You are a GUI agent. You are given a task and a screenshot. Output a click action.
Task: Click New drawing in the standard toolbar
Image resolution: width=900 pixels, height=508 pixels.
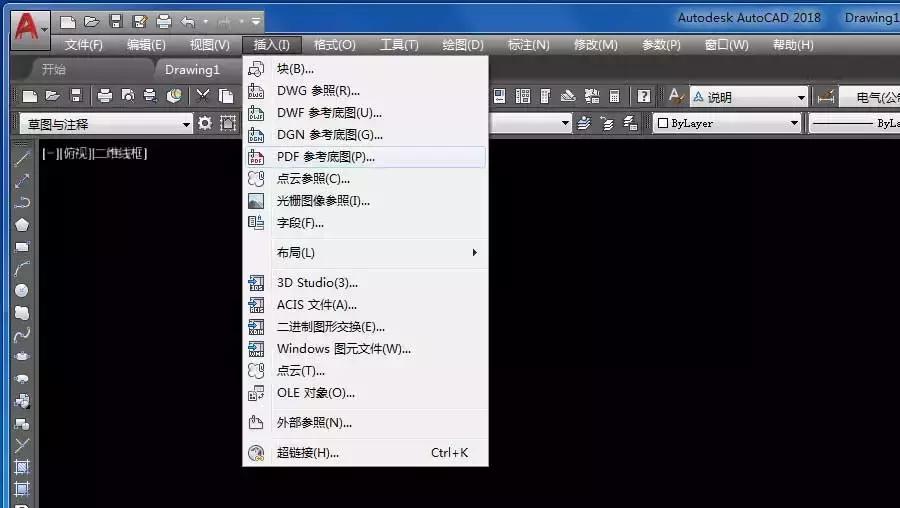[x=30, y=96]
